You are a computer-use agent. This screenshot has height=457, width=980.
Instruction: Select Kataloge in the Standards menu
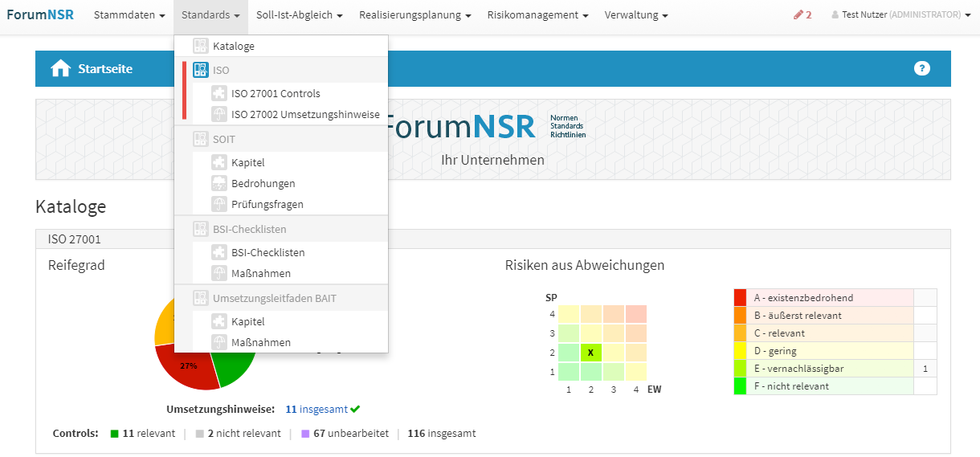(x=281, y=46)
